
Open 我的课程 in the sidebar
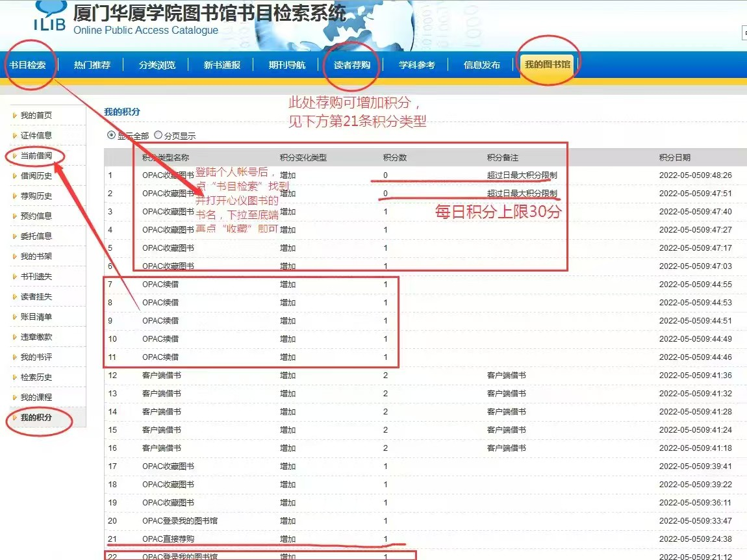point(36,397)
